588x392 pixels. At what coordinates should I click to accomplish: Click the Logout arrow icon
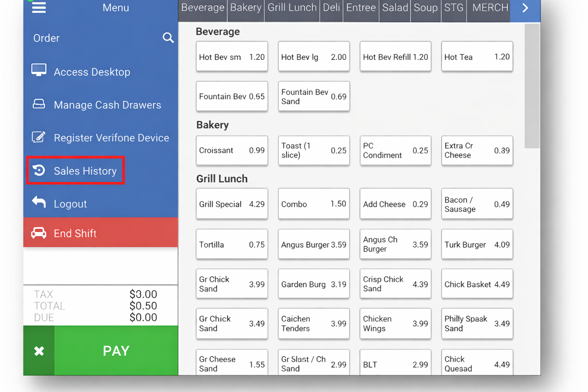pos(38,202)
